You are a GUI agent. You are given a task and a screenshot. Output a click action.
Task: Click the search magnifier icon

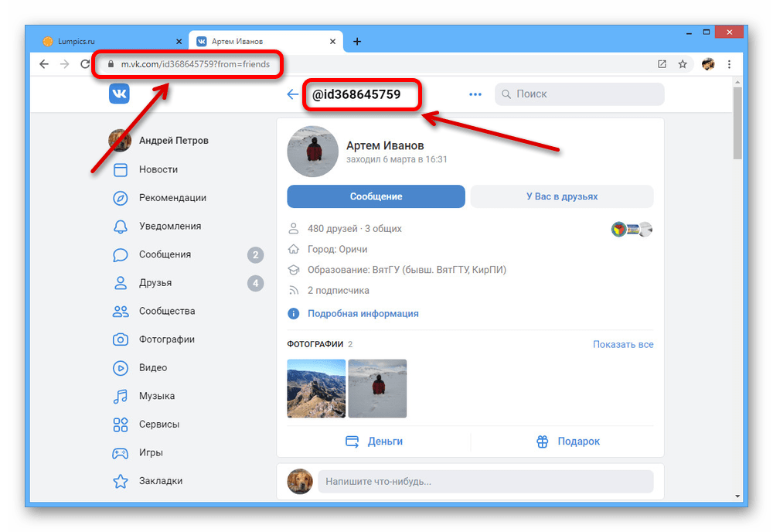[506, 94]
